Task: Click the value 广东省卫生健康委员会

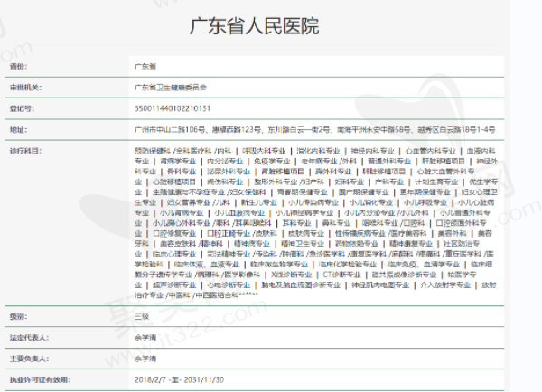Action: [x=171, y=88]
